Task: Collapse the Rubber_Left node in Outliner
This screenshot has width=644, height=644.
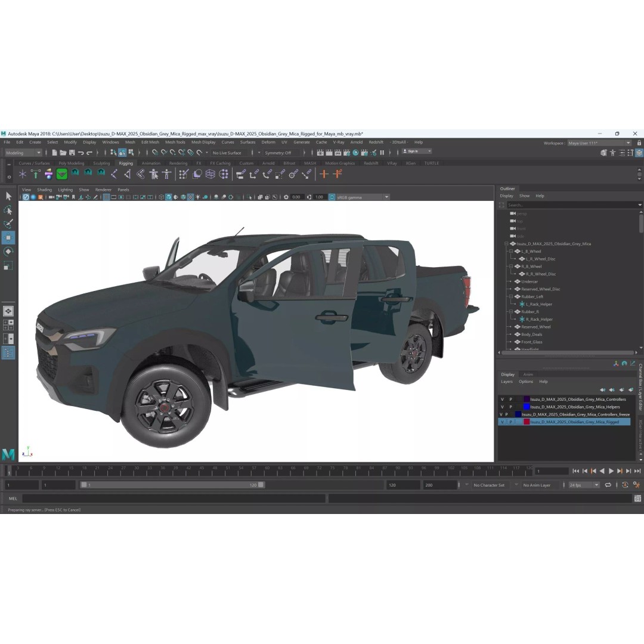Action: (x=511, y=296)
